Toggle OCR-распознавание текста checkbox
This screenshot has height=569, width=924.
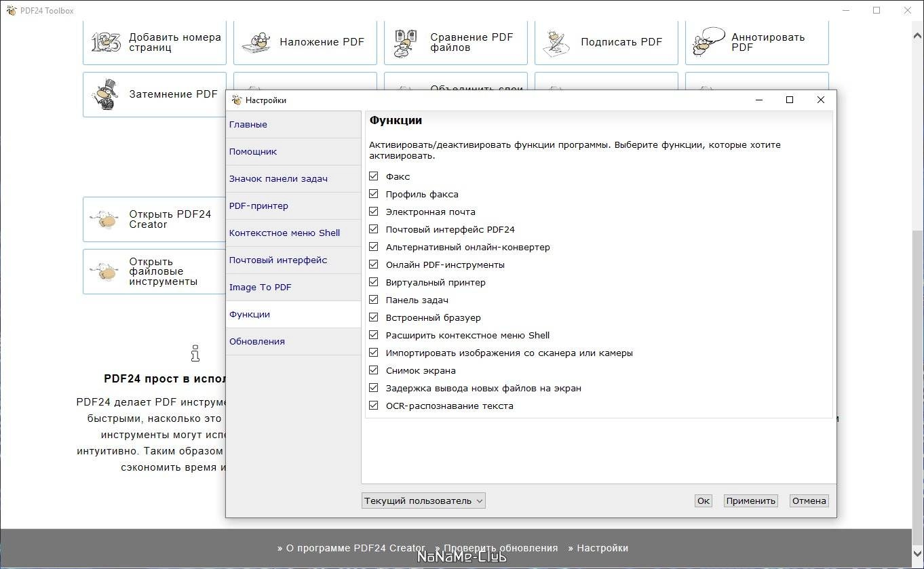coord(373,406)
